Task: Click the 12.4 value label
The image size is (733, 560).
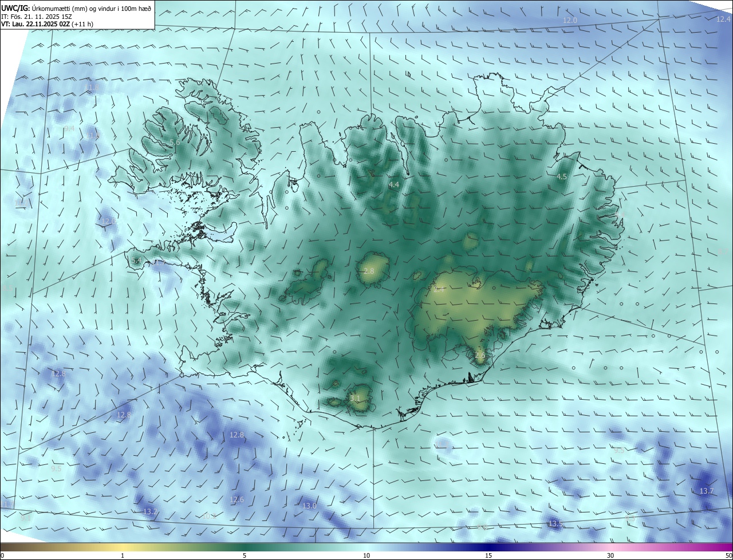Action: (723, 19)
